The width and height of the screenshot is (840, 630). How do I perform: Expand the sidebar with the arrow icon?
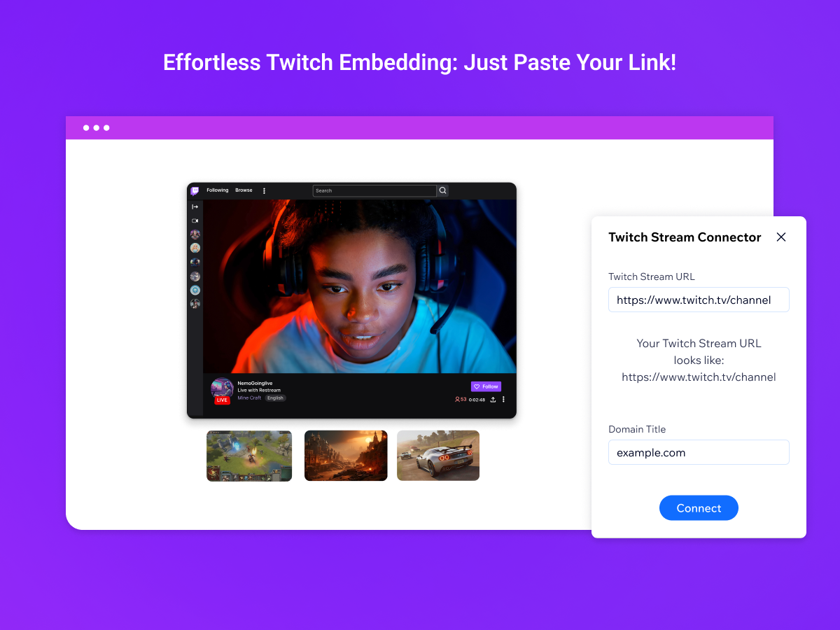(195, 206)
